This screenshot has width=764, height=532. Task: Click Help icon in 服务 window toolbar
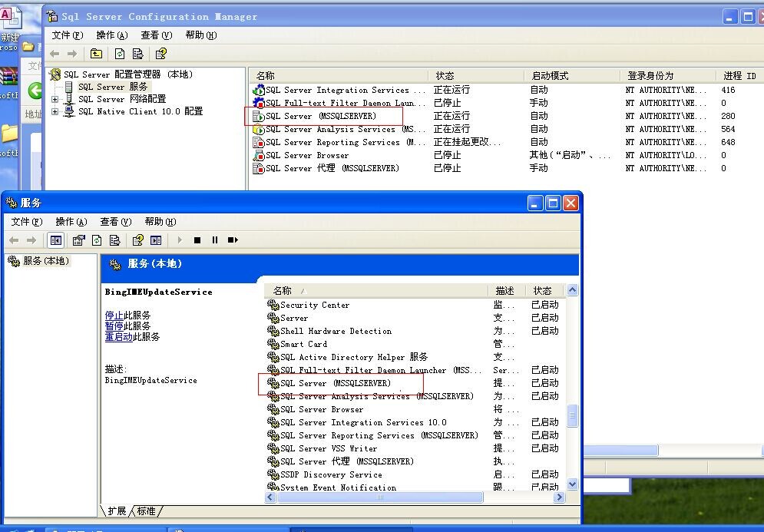pos(138,240)
